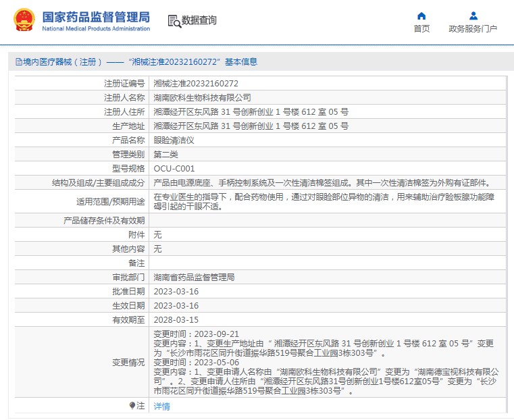The height and width of the screenshot is (420, 514).
Task: Click the 有效期至 date 2028-03-15
Action: [176, 319]
